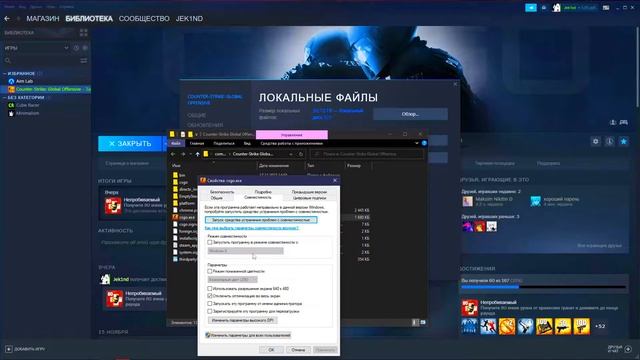The height and width of the screenshot is (360, 640).
Task: Enable compatibility mode checkbox
Action: point(210,242)
